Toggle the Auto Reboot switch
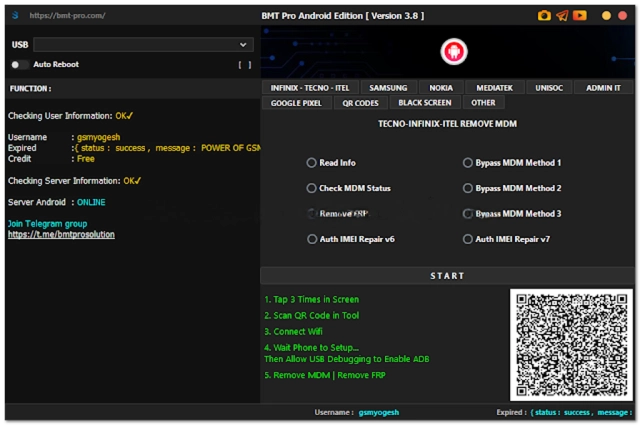The image size is (640, 425). [19, 65]
